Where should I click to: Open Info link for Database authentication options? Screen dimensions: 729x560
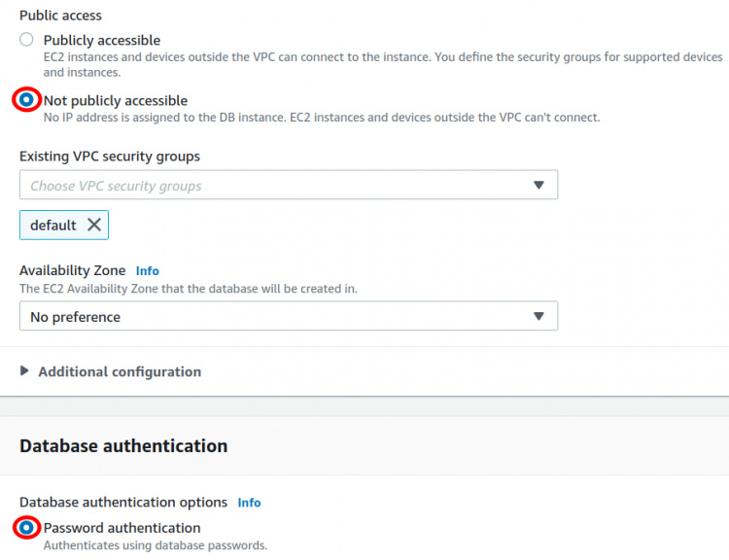click(x=249, y=503)
